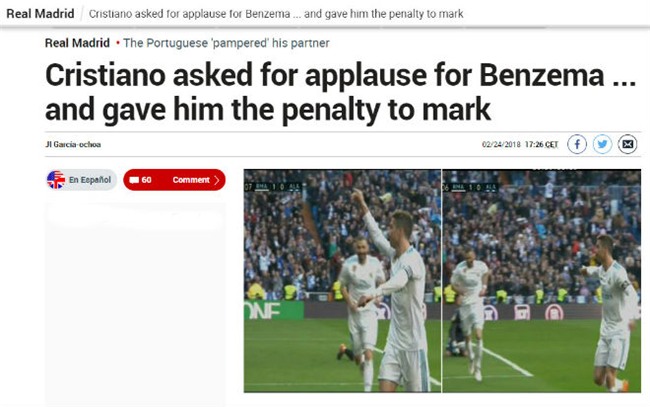Open right match photo of Benzema running
Screen dimensions: 650x407
542,281
